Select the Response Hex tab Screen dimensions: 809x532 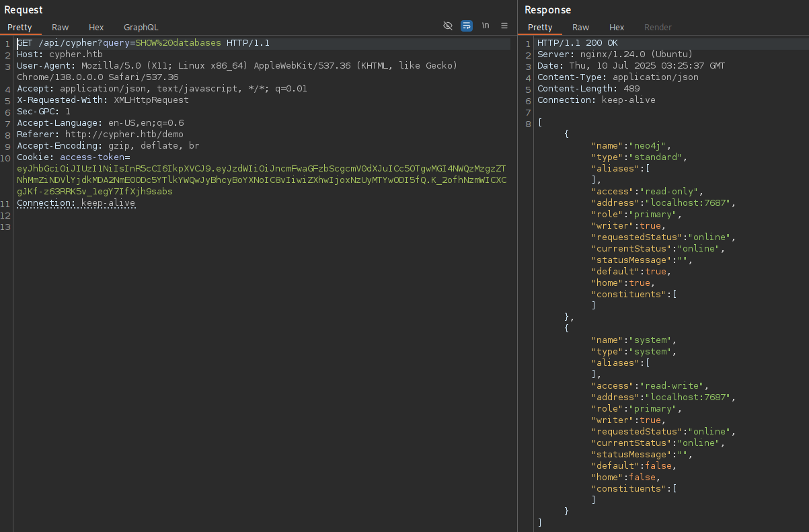click(x=617, y=28)
